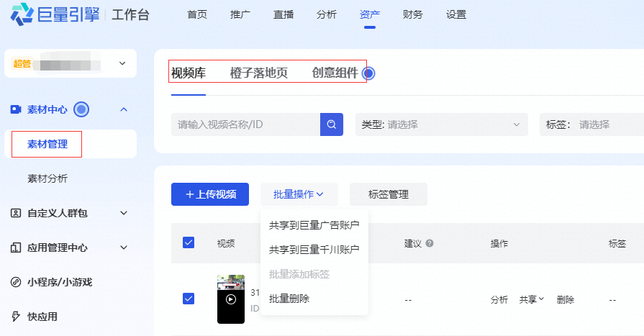Click the help icon beside 建议
Screen dimensions: 644x336
[430, 243]
